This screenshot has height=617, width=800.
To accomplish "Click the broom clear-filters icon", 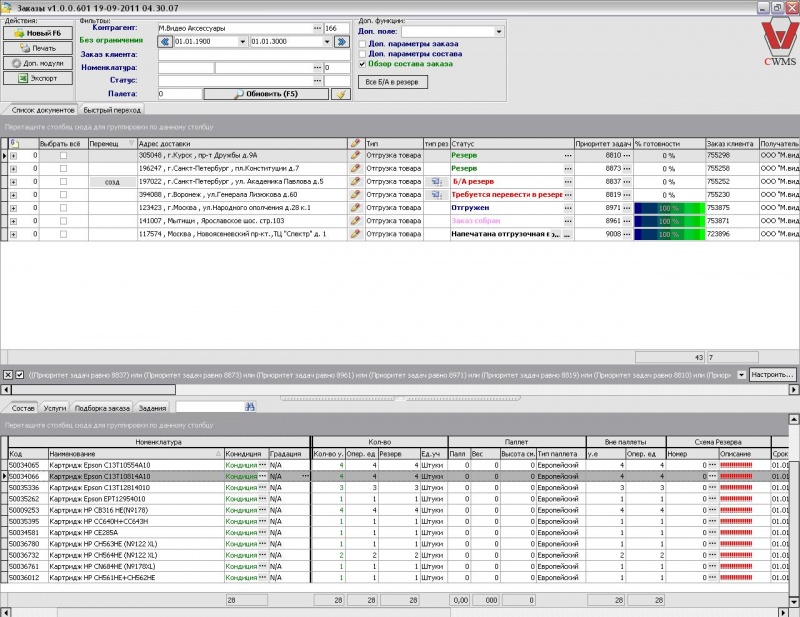I will (x=340, y=94).
